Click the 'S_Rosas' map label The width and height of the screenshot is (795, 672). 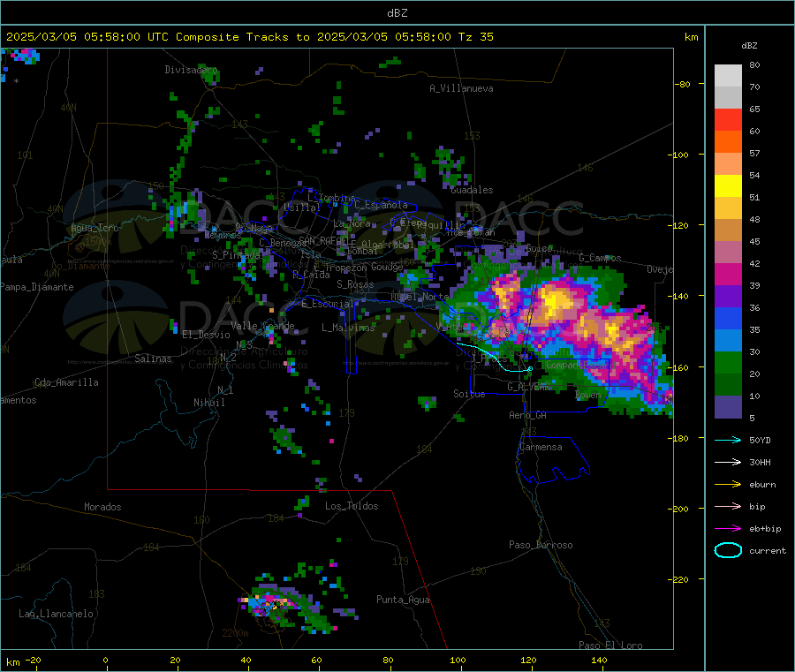(355, 284)
